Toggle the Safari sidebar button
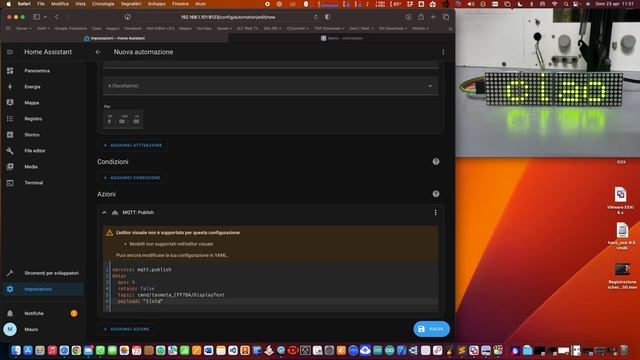640x360 pixels. (36, 17)
